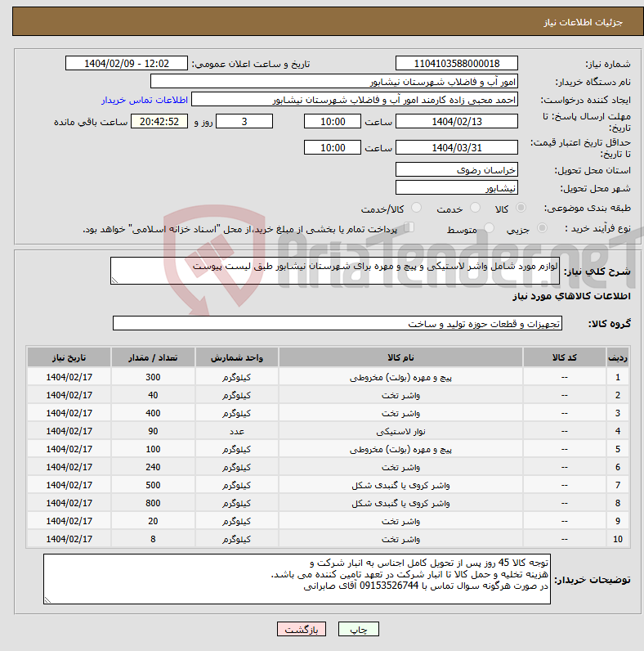Click quantity 20 in row 9
This screenshot has height=651, width=644.
pyautogui.click(x=153, y=521)
